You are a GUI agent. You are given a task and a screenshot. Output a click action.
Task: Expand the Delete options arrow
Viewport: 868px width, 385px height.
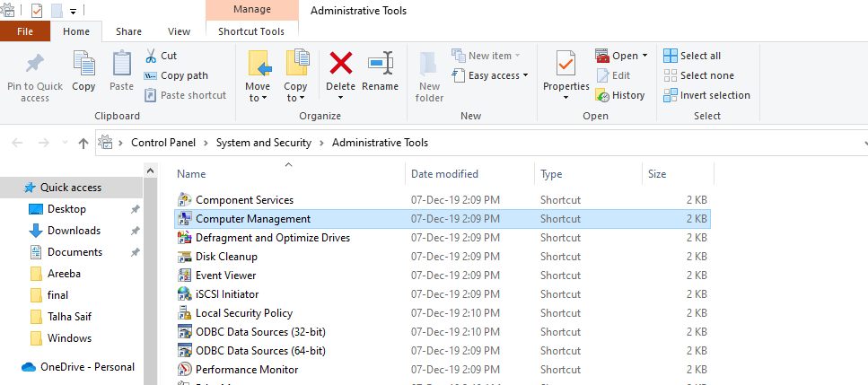[340, 98]
